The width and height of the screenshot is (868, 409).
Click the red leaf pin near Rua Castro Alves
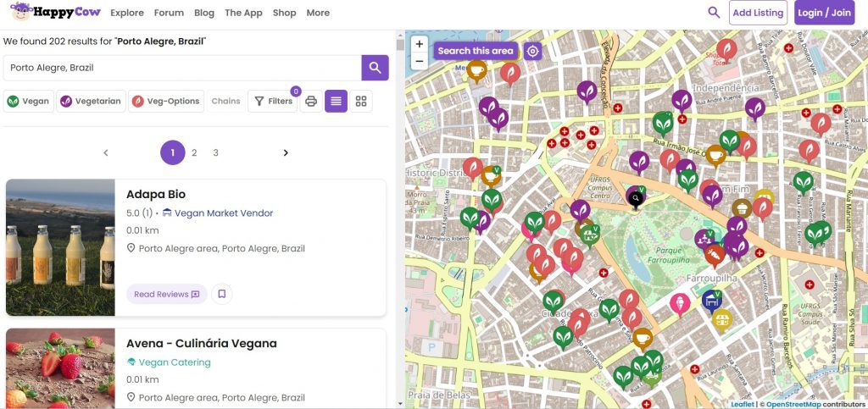pyautogui.click(x=810, y=149)
